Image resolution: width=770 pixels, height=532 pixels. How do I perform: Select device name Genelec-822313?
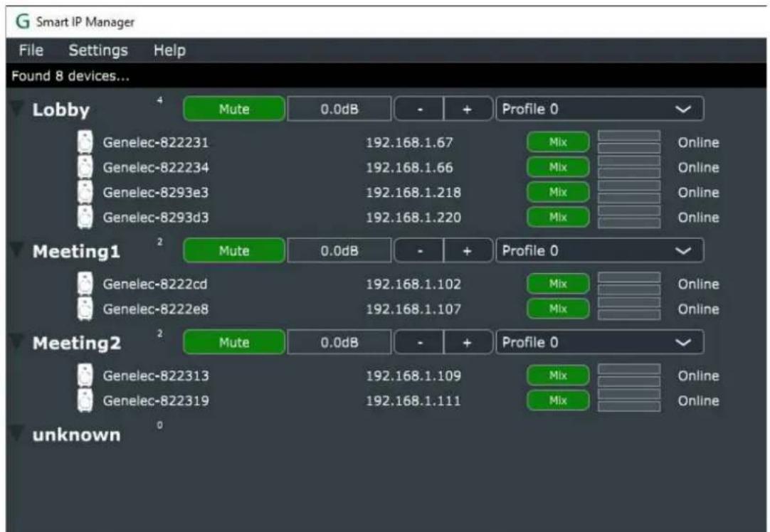point(156,376)
